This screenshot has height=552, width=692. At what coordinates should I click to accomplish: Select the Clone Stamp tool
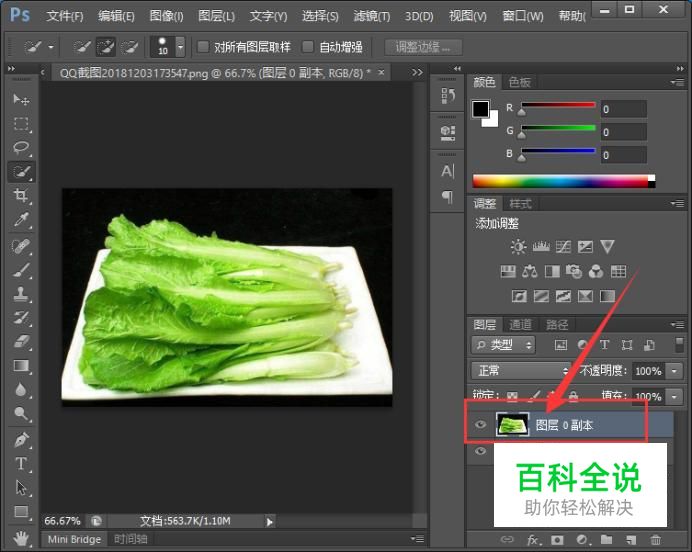(x=21, y=294)
